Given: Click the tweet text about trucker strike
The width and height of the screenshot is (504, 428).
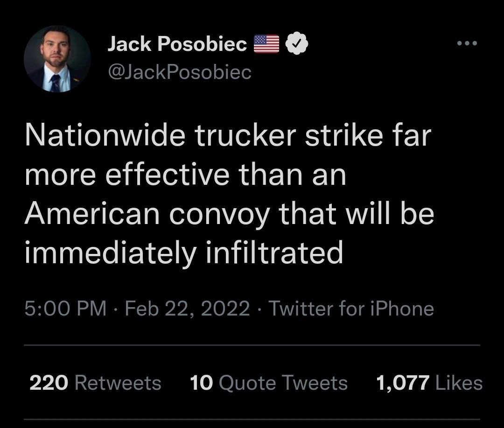Looking at the screenshot, I should [229, 194].
